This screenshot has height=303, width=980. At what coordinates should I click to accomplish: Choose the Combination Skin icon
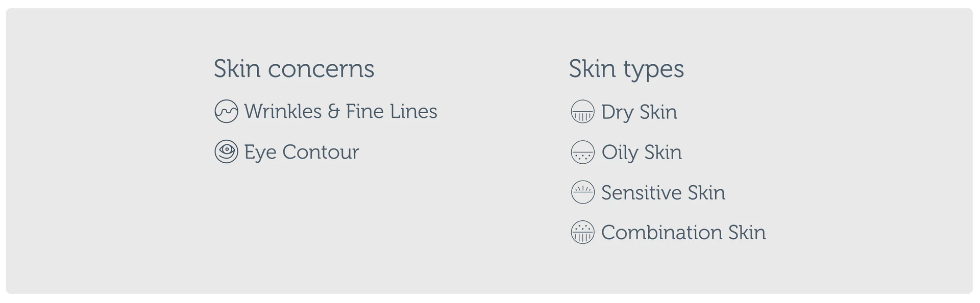(582, 232)
